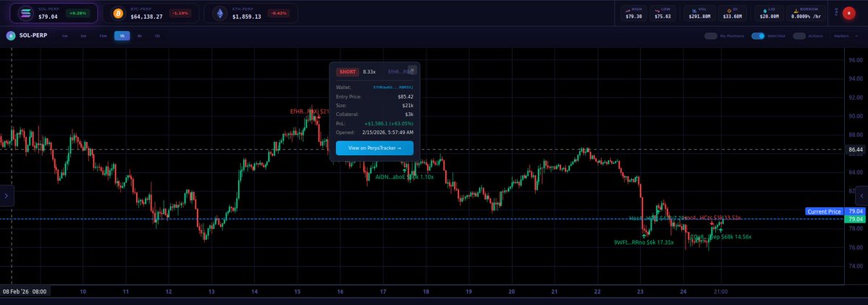Screen dimensions: 868x305
Task: Close the SHORT position popup
Action: point(412,70)
